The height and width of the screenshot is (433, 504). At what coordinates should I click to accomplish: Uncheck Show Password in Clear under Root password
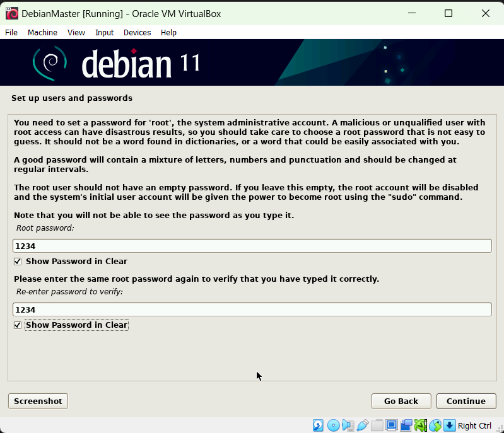coord(18,262)
